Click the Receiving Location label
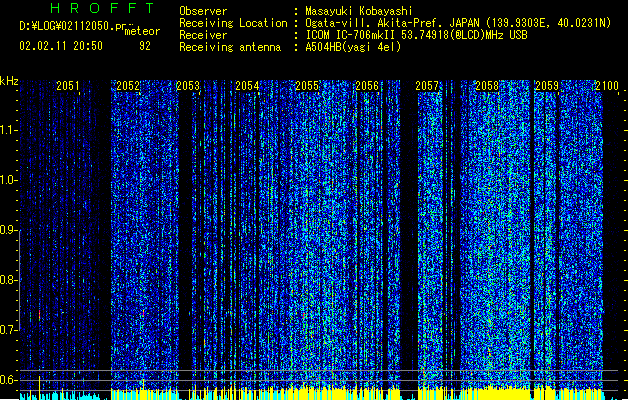Image resolution: width=629 pixels, height=400 pixels. pyautogui.click(x=233, y=23)
